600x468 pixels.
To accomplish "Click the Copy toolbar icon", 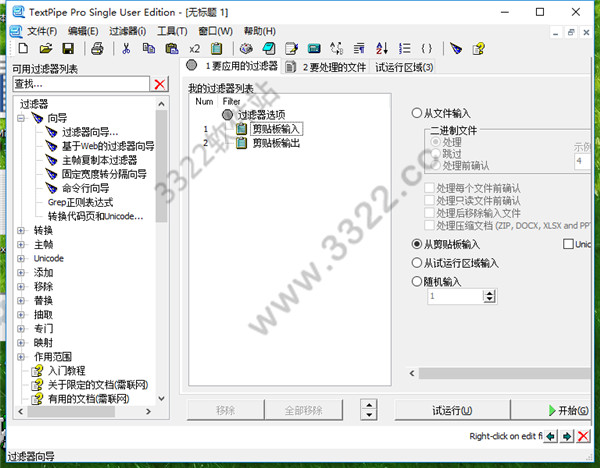I will 149,49.
